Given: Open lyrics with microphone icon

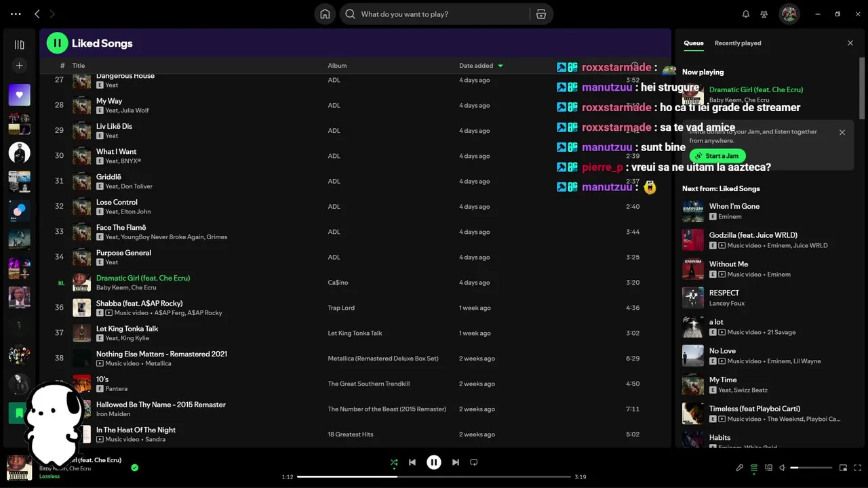Looking at the screenshot, I should click(x=740, y=468).
